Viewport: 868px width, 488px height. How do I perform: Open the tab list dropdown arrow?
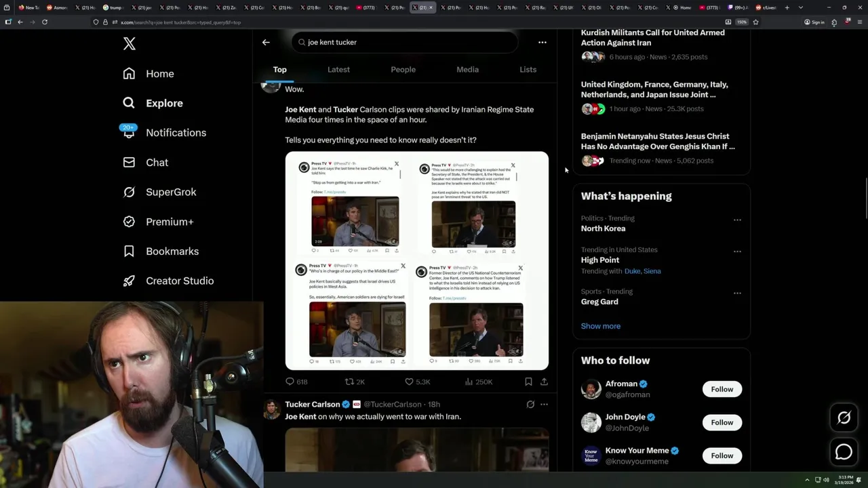[801, 7]
